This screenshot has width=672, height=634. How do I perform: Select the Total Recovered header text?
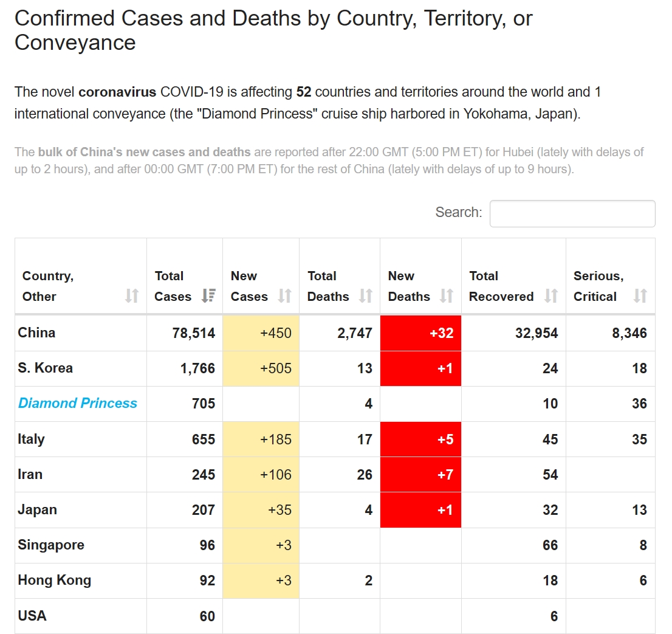coord(501,286)
